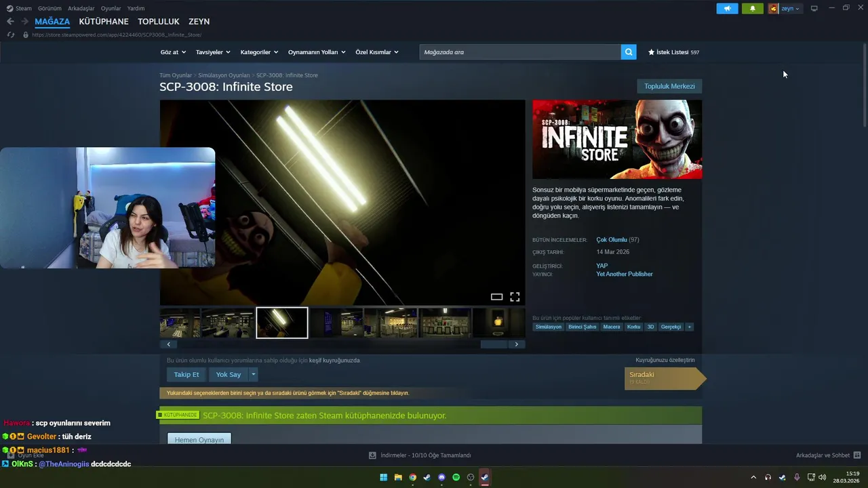Go forward with the right arrow

(x=24, y=22)
